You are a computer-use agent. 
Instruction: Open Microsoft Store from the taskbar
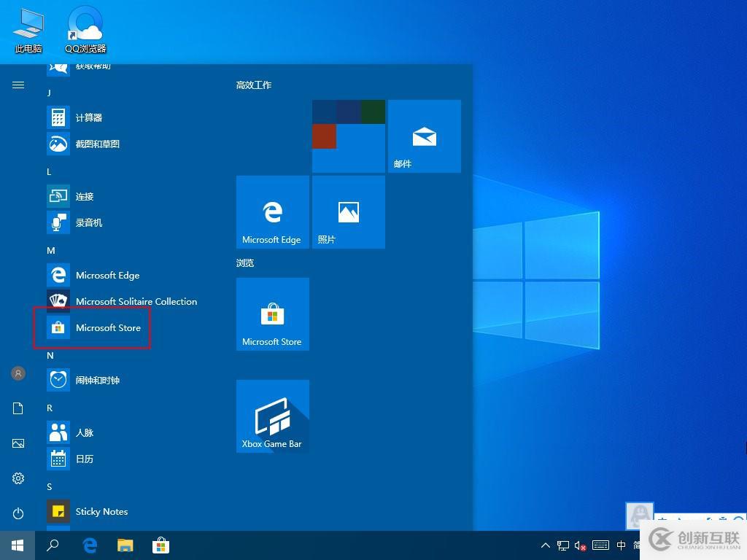161,545
